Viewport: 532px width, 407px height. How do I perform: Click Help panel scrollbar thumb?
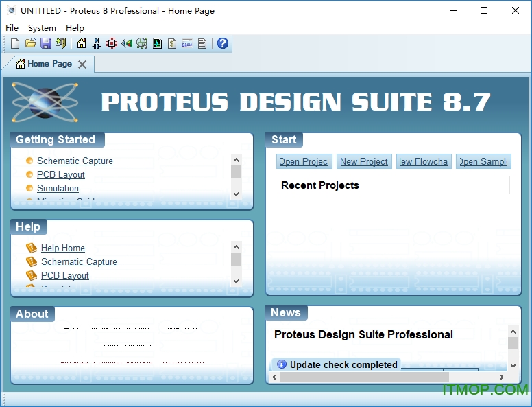pos(236,259)
